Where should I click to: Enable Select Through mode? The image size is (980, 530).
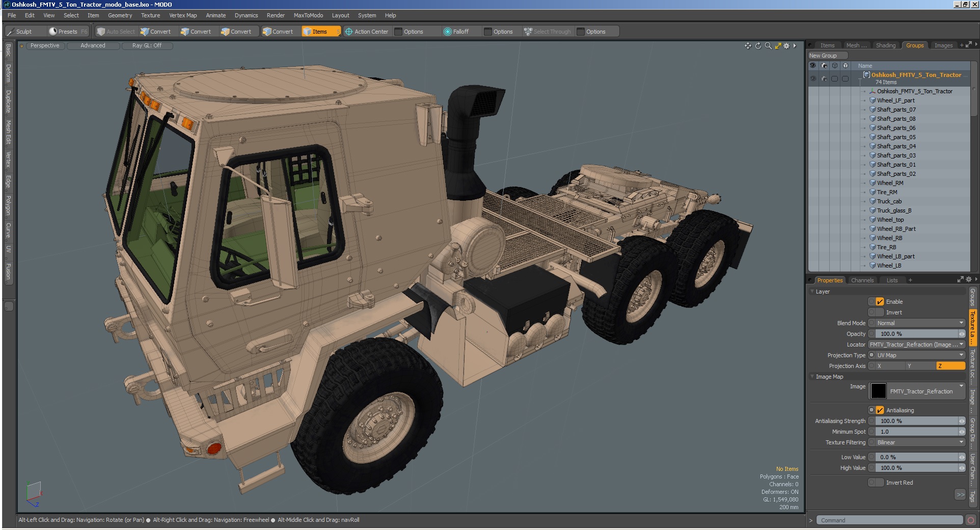(548, 32)
